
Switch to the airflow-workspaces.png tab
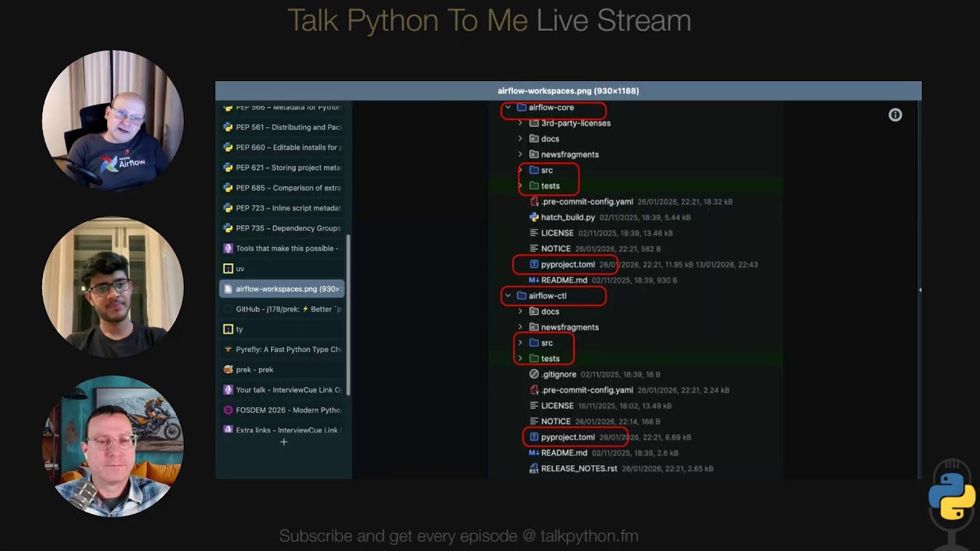pyautogui.click(x=283, y=289)
